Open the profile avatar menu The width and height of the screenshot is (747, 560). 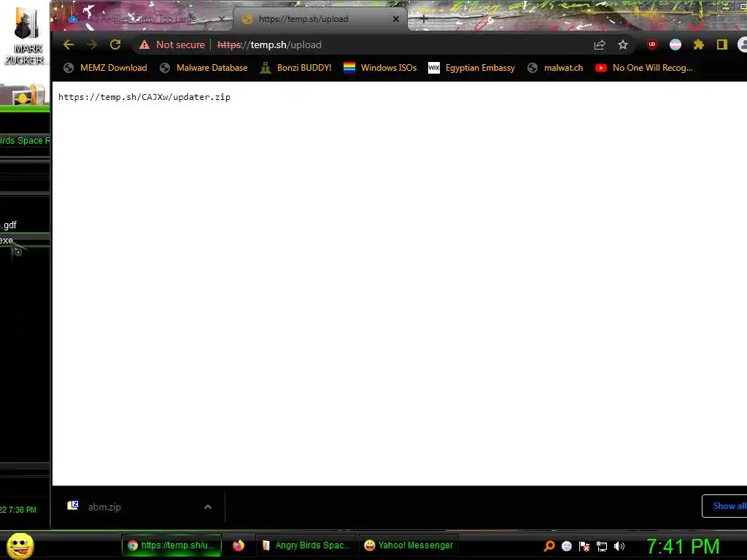[x=743, y=44]
